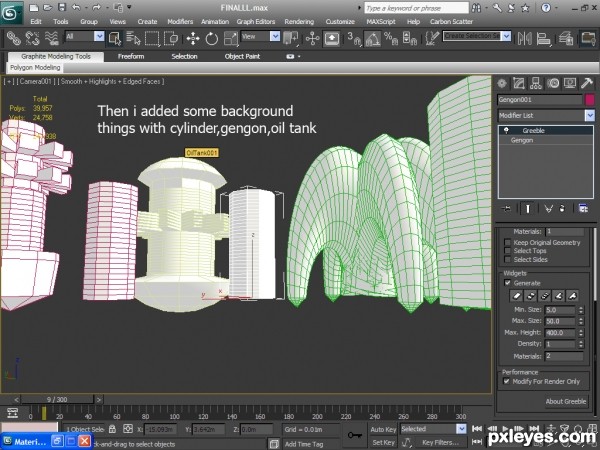Click the Gengon001 object color swatch

pyautogui.click(x=590, y=99)
